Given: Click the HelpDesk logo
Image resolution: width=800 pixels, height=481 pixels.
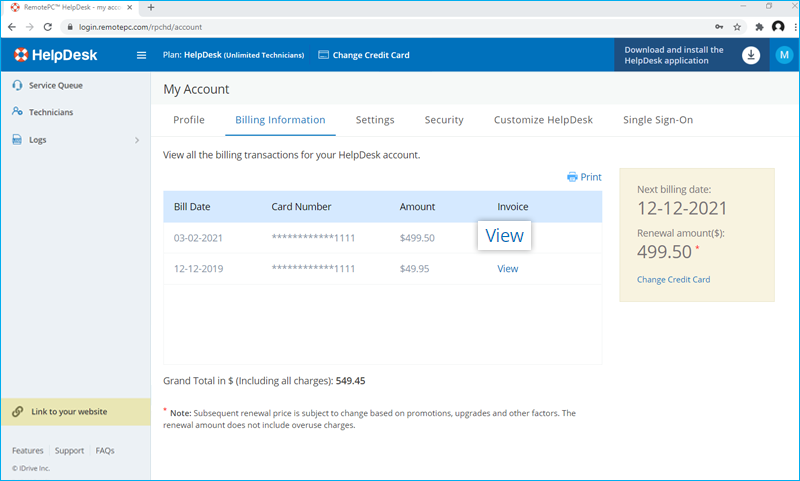Looking at the screenshot, I should 54,55.
